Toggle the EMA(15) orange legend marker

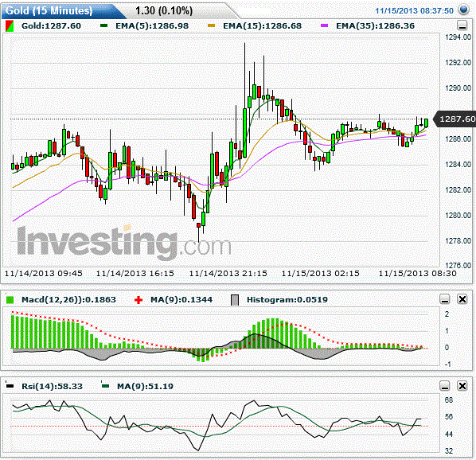click(x=211, y=25)
